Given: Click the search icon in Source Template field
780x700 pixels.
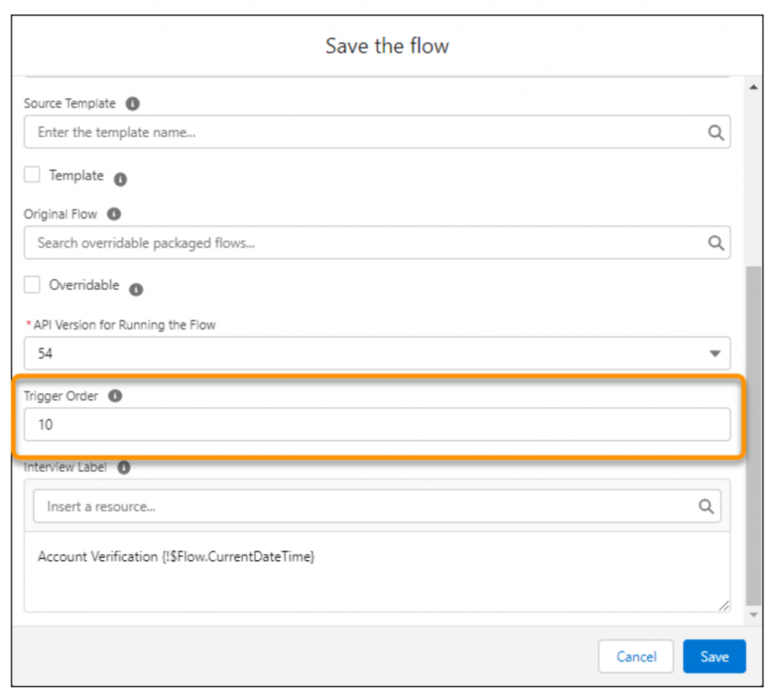Looking at the screenshot, I should click(715, 133).
